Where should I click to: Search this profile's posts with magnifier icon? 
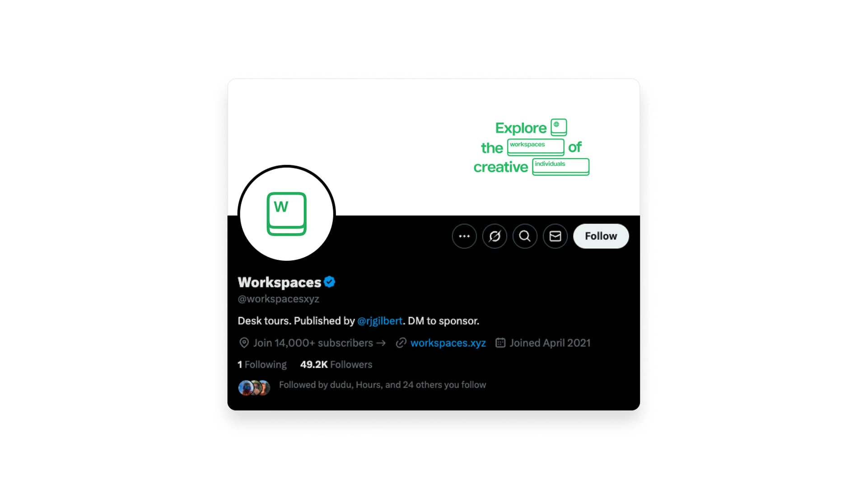point(525,236)
